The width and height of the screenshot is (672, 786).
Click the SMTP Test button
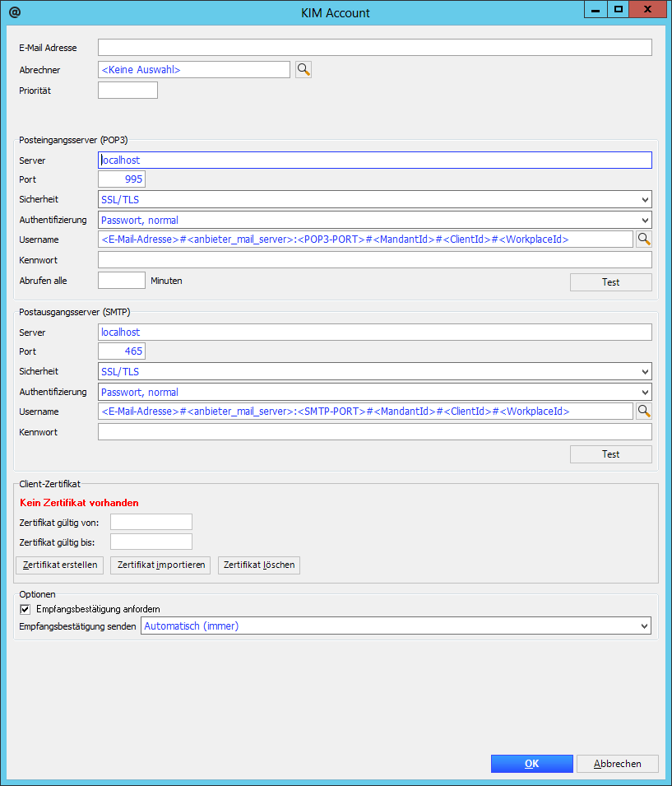[611, 454]
